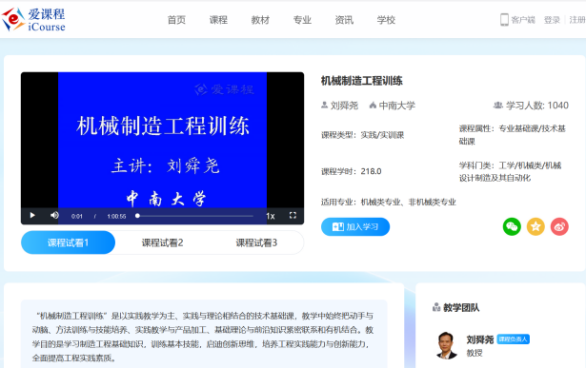Open 学校 in the navigation

coord(386,20)
